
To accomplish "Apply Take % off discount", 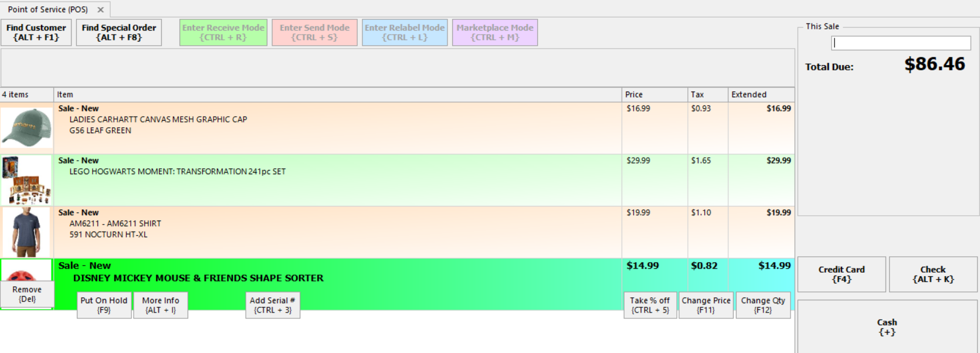I will pyautogui.click(x=650, y=305).
